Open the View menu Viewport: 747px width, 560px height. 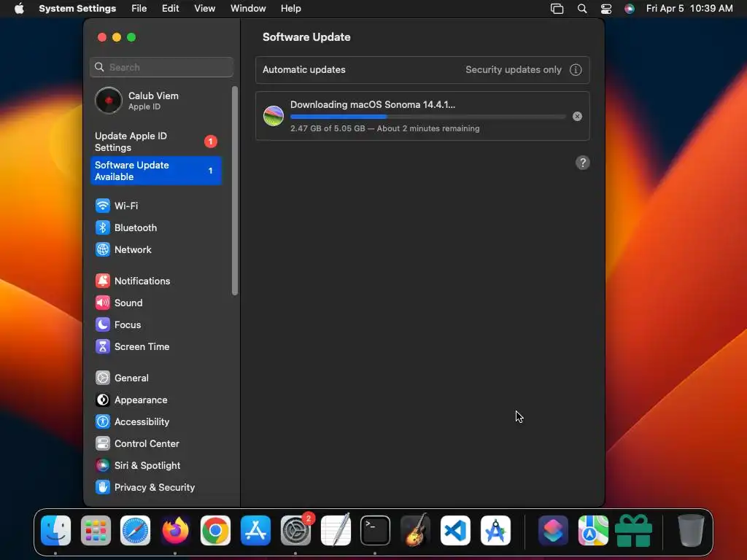(x=204, y=9)
